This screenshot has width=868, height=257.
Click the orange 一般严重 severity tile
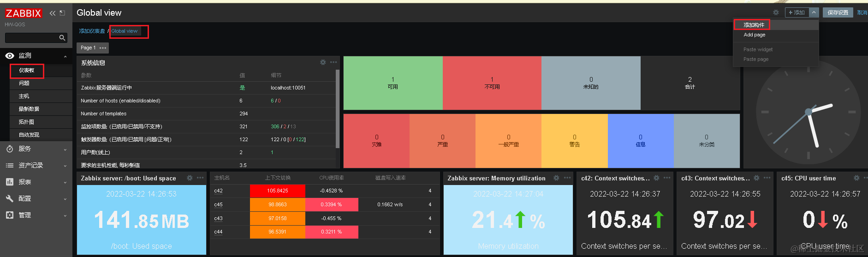pyautogui.click(x=508, y=141)
